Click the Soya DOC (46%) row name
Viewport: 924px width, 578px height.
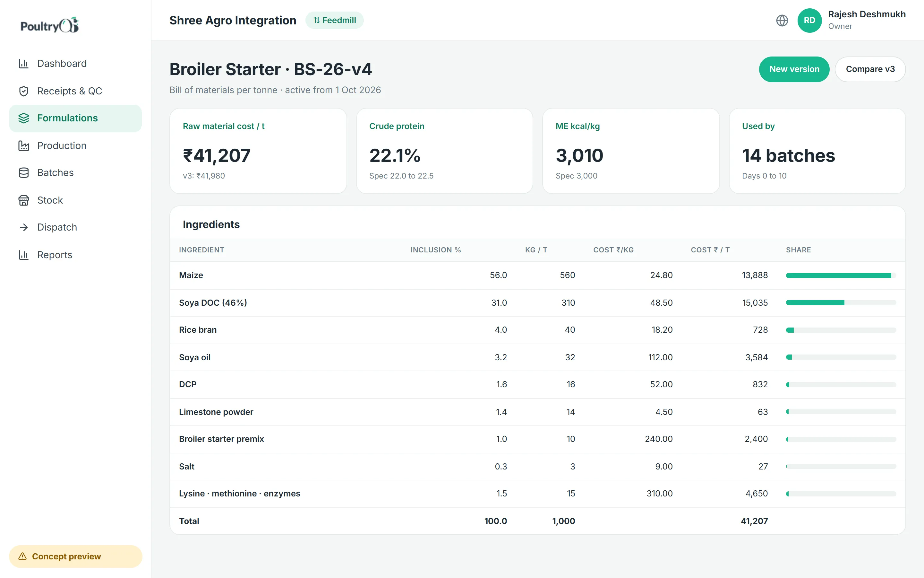click(x=213, y=303)
